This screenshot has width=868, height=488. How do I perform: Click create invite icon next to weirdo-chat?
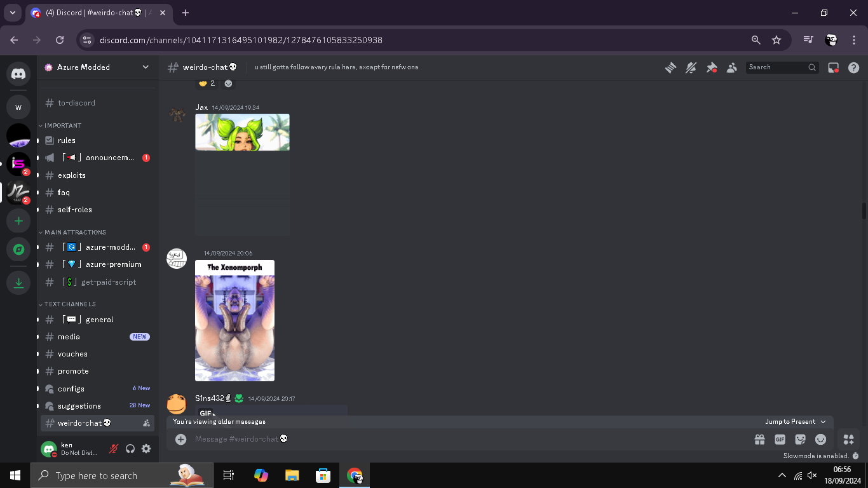pos(146,423)
